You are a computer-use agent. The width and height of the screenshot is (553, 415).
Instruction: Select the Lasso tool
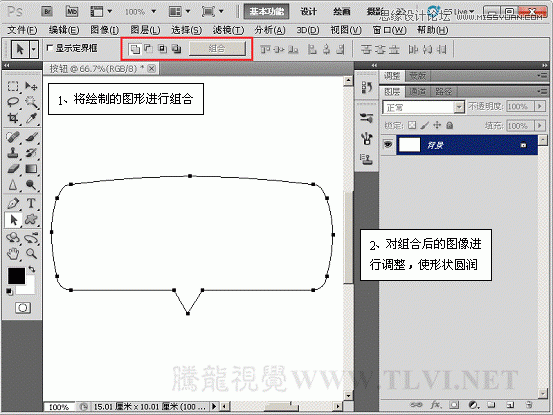coord(13,102)
